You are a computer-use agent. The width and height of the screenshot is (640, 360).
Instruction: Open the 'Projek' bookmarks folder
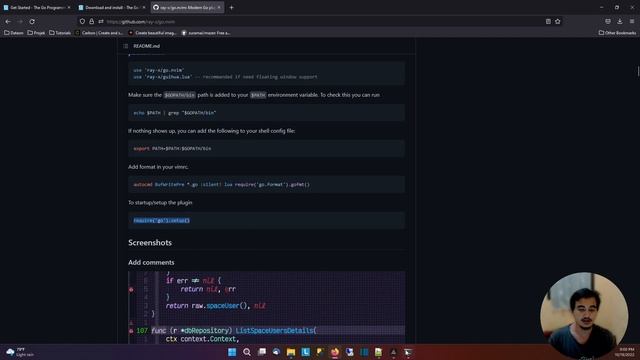point(36,33)
